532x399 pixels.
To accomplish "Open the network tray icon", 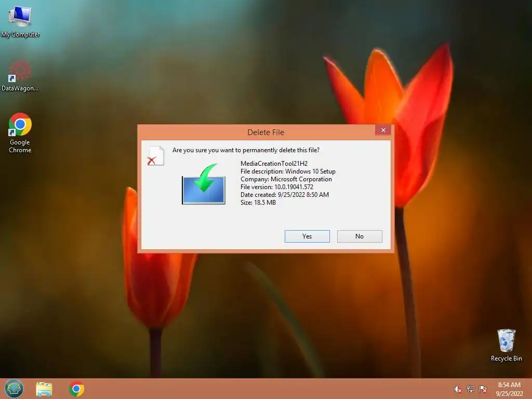I will coord(470,389).
